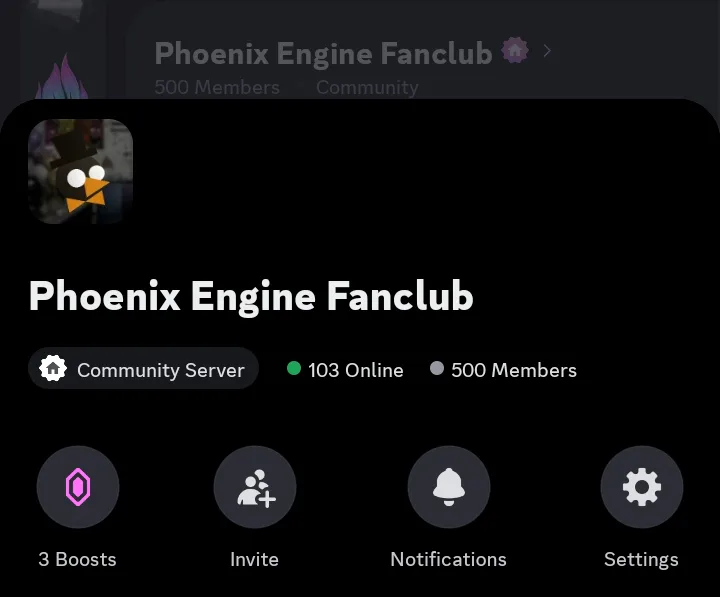Tap the house icon in the Community Server pill
Image resolution: width=720 pixels, height=597 pixels.
[x=53, y=368]
